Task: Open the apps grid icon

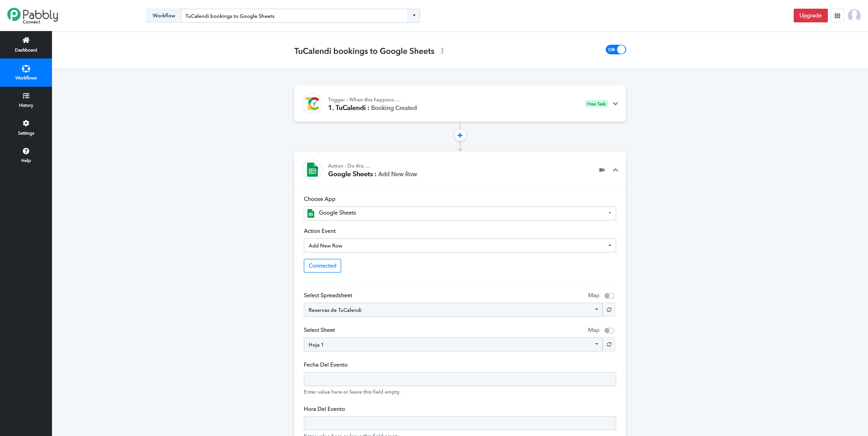Action: pyautogui.click(x=837, y=16)
